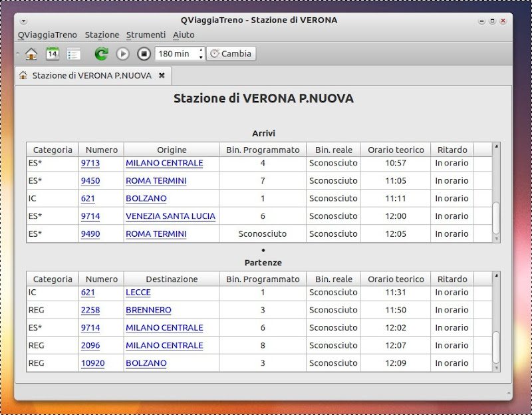Close the VERONA P.NUOVA tab
This screenshot has height=415, width=532.
(x=162, y=75)
